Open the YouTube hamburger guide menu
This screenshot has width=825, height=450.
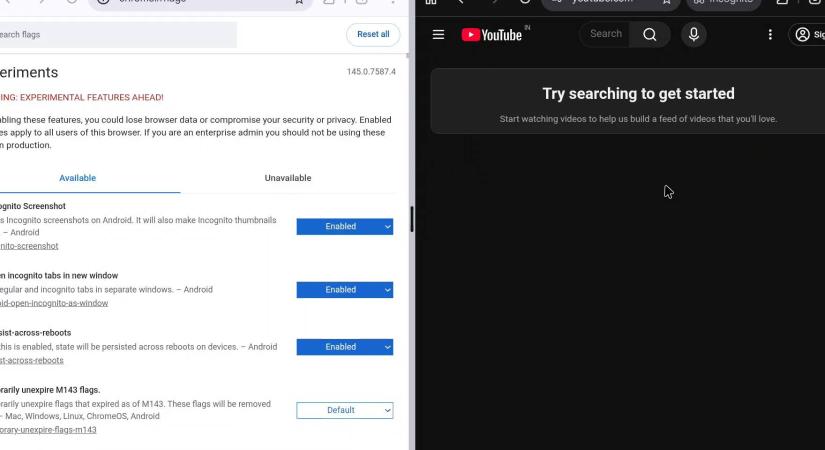tap(438, 35)
